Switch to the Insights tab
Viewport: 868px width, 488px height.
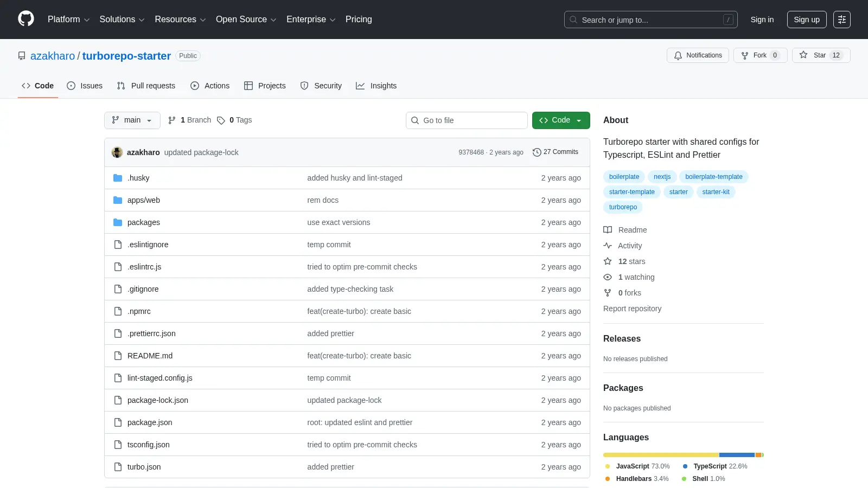pos(376,86)
